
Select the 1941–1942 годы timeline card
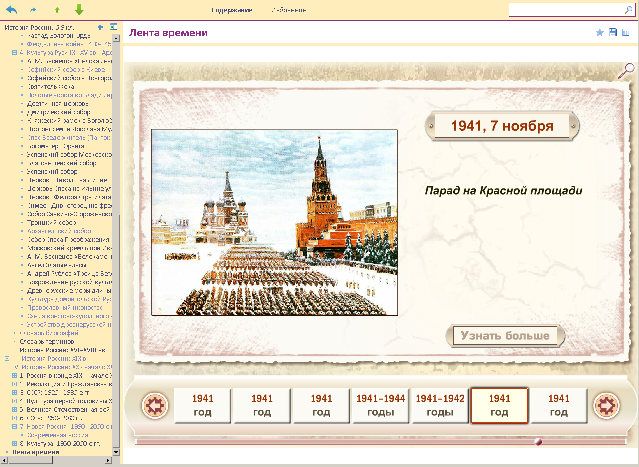pyautogui.click(x=440, y=405)
